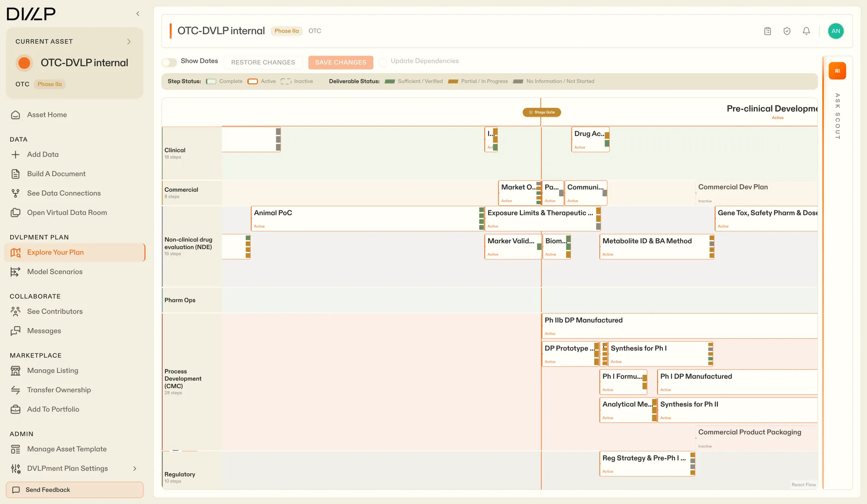The image size is (867, 504).
Task: Click the shield check icon in header
Action: click(x=787, y=31)
